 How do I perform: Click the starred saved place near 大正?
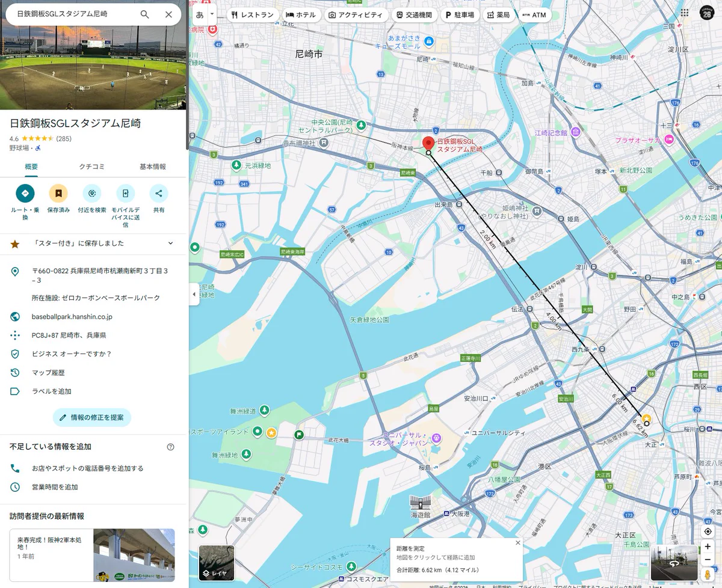646,418
